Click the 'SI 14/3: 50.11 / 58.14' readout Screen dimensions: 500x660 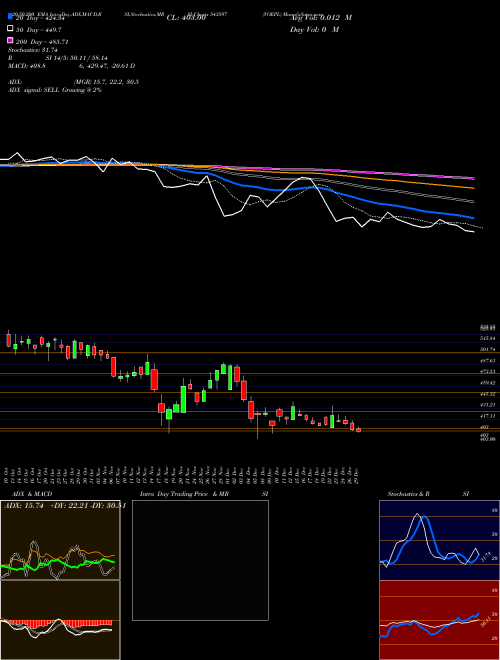pos(77,58)
